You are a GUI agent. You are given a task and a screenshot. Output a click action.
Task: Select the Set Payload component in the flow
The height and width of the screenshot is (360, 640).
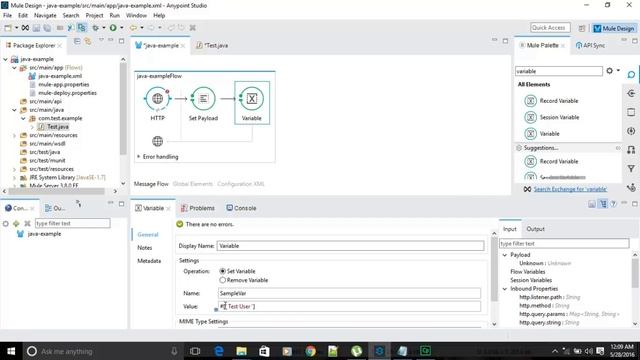pyautogui.click(x=203, y=99)
